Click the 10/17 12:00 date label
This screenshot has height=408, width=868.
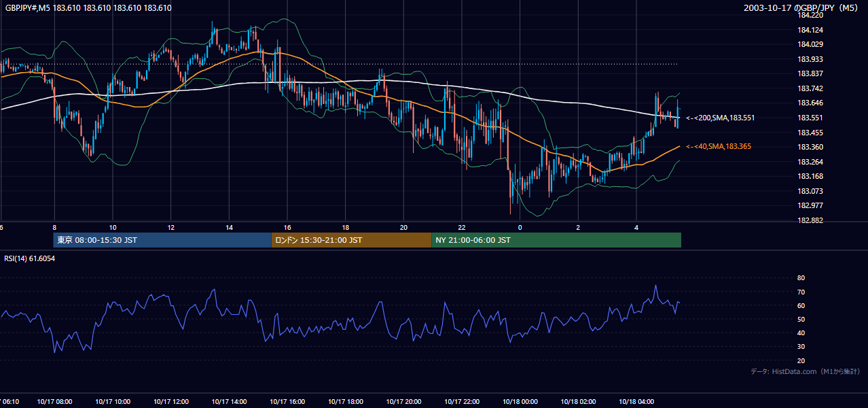[x=171, y=402]
